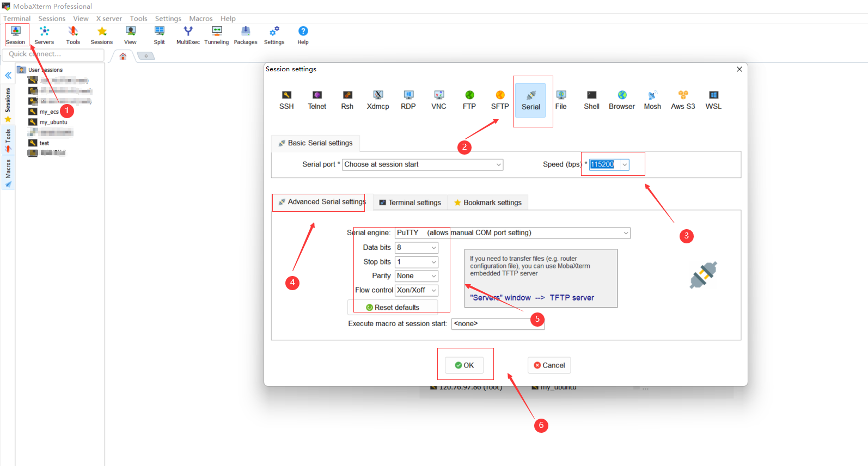Open the Tools toolbar icon

point(73,35)
